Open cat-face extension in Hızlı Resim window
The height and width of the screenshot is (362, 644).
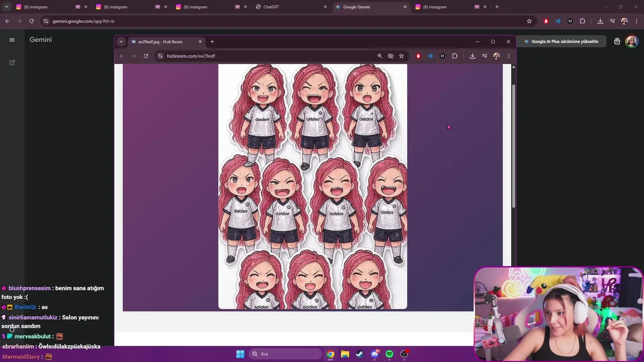point(442,56)
